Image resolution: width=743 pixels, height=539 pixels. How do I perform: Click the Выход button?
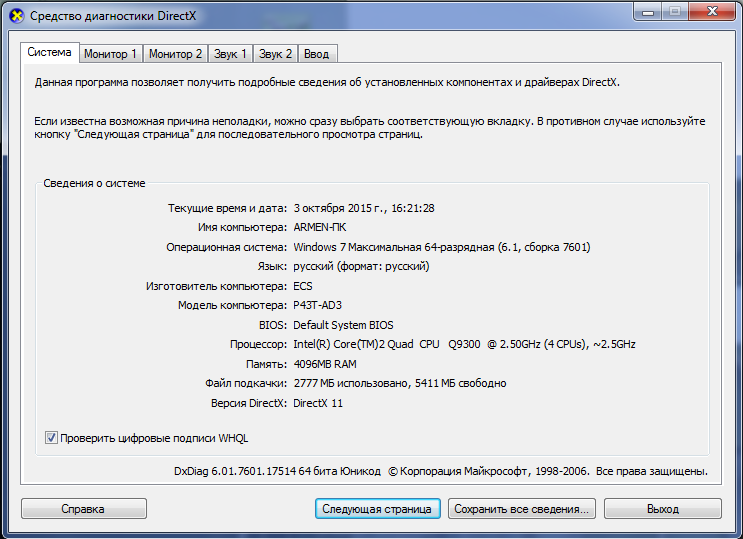(662, 509)
